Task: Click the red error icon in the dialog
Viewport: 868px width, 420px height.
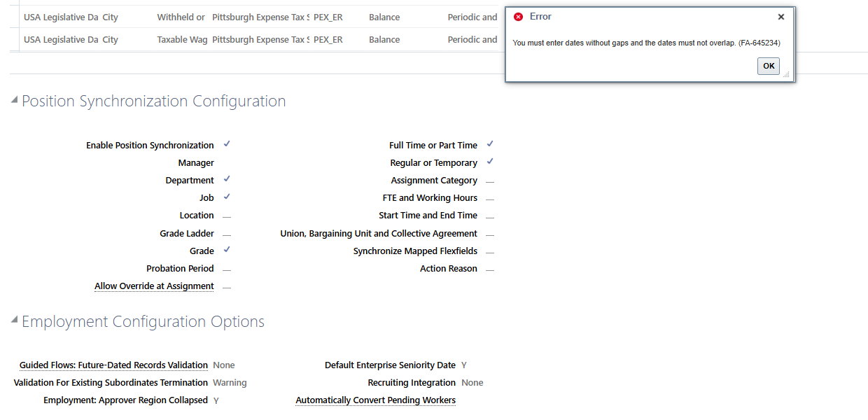Action: [517, 16]
